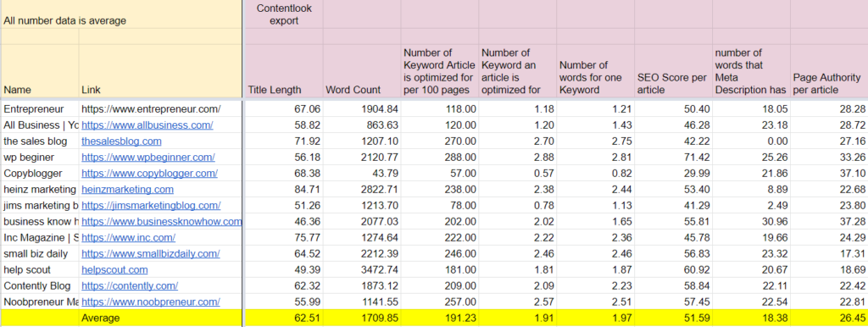Select help scout word count 3472.74
Image resolution: width=868 pixels, height=327 pixels.
pos(361,270)
